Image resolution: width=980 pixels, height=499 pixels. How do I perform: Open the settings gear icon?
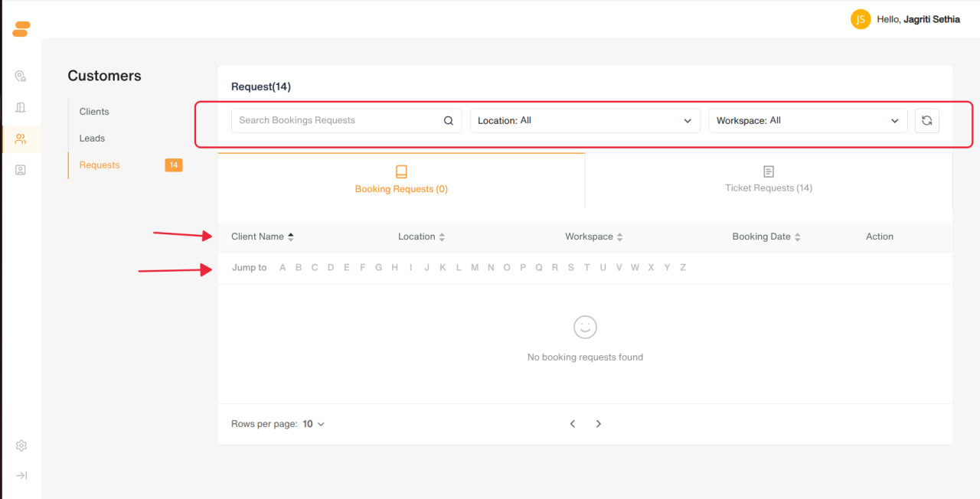point(21,445)
